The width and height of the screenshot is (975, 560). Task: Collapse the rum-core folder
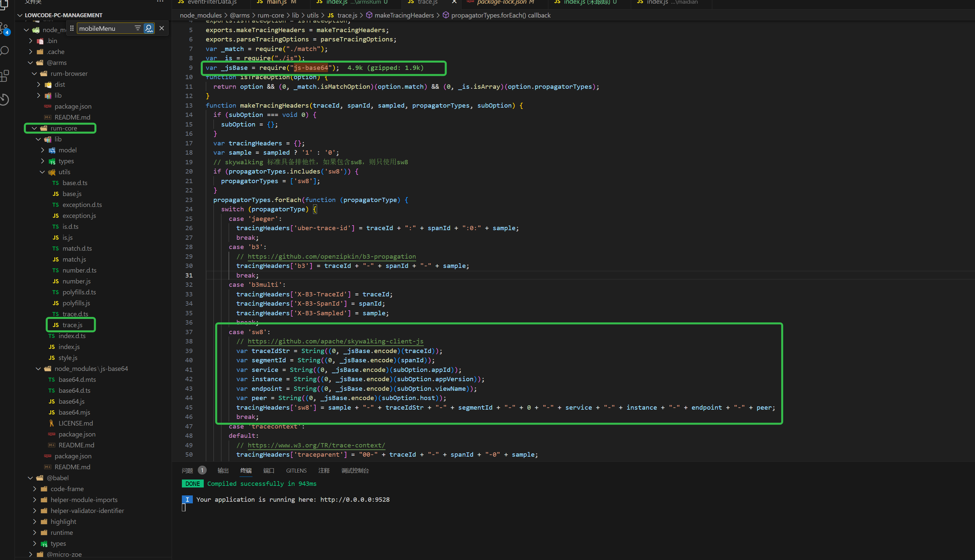[x=34, y=128]
